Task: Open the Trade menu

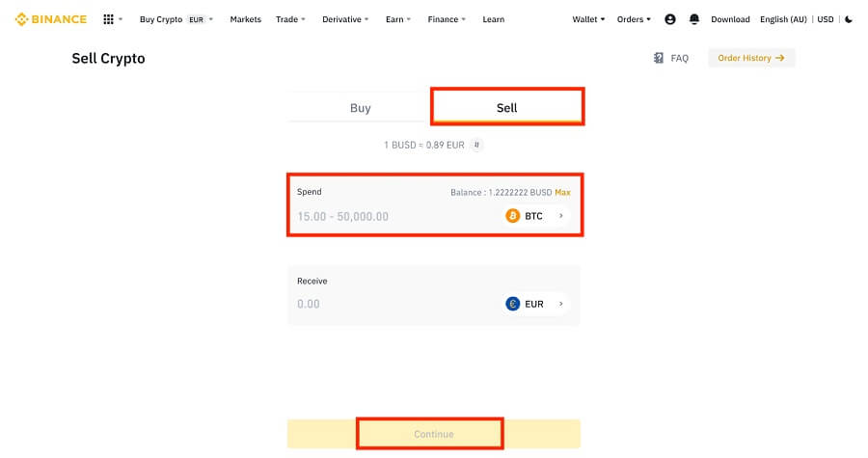Action: pyautogui.click(x=290, y=19)
